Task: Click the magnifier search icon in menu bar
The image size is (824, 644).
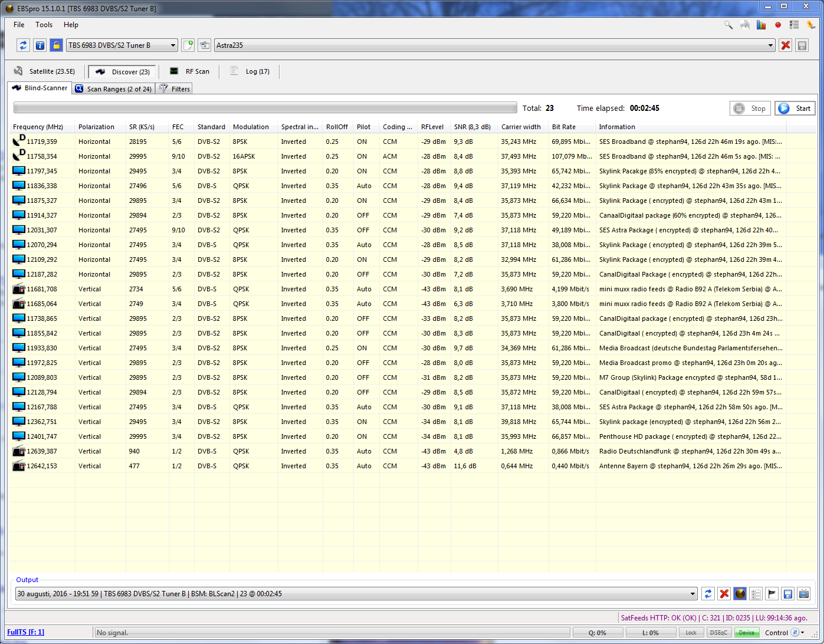Action: 728,25
